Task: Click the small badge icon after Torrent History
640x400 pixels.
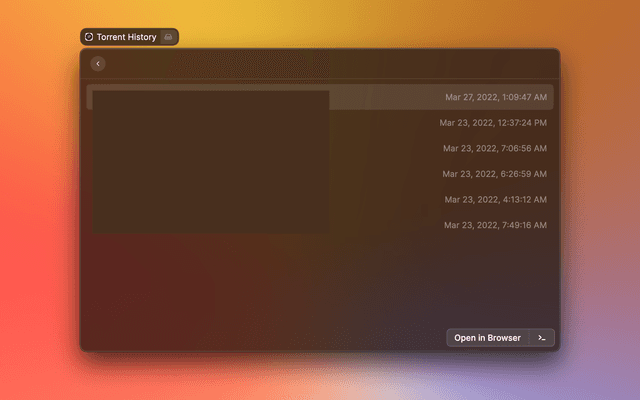Action: tap(169, 37)
